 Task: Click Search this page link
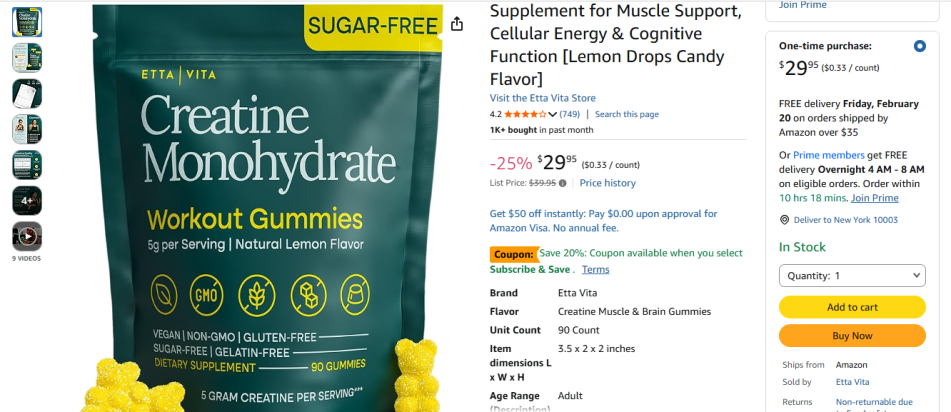click(x=627, y=114)
